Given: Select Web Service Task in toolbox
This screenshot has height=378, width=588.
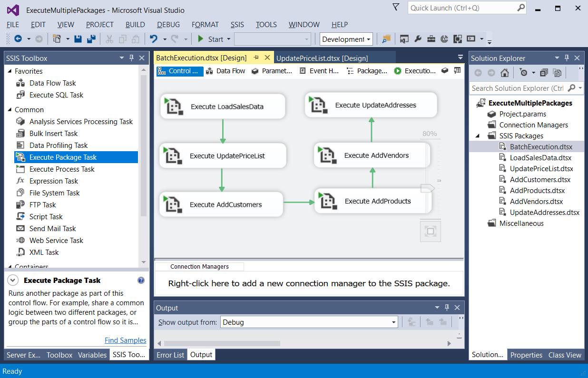Looking at the screenshot, I should [56, 240].
